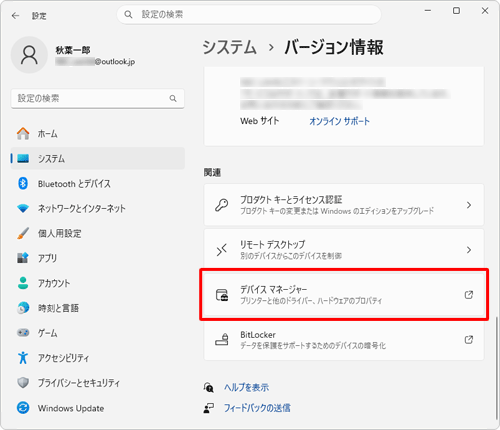The image size is (500, 430).
Task: Minimize the settings window
Action: [428, 11]
